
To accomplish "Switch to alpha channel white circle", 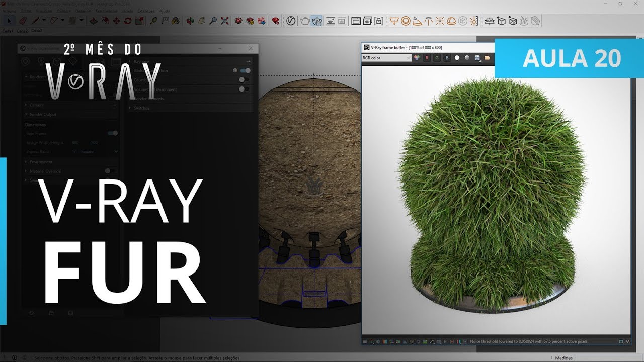I will pos(457,58).
